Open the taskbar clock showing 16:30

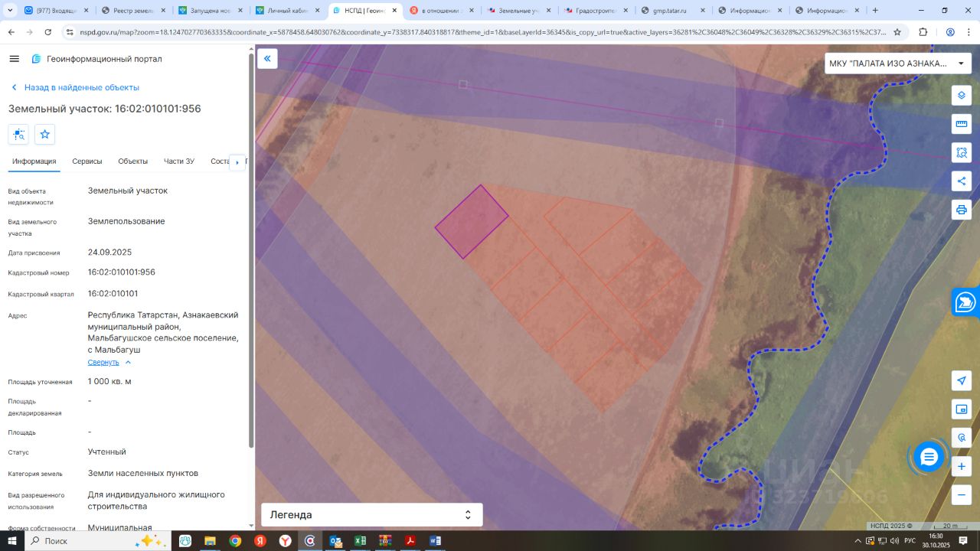coord(936,541)
